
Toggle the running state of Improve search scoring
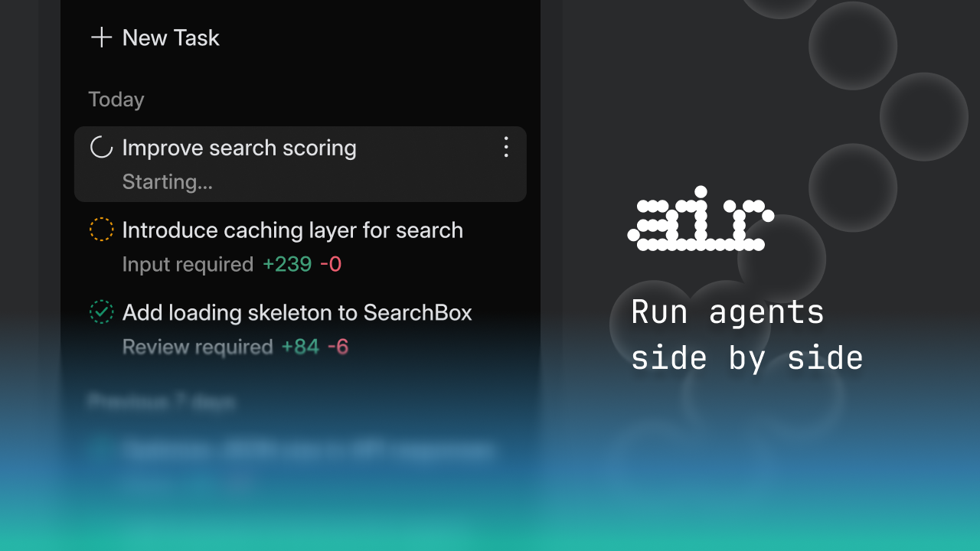pos(100,148)
